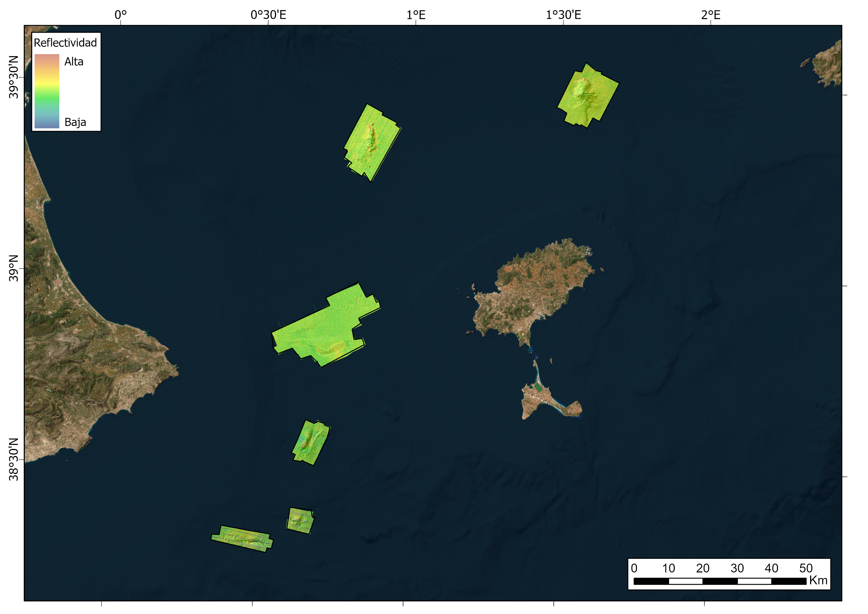
Task: Click the elongated southwestern reflectivity patch
Action: coord(242,539)
